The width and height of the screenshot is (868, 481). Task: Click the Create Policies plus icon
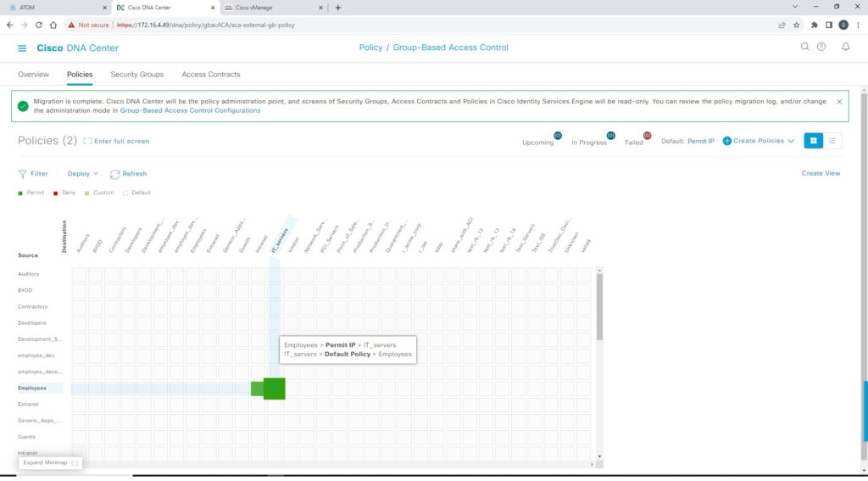pyautogui.click(x=726, y=142)
